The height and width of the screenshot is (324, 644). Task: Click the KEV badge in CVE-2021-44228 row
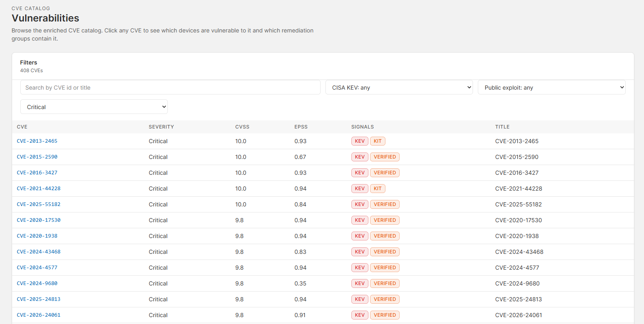(360, 189)
